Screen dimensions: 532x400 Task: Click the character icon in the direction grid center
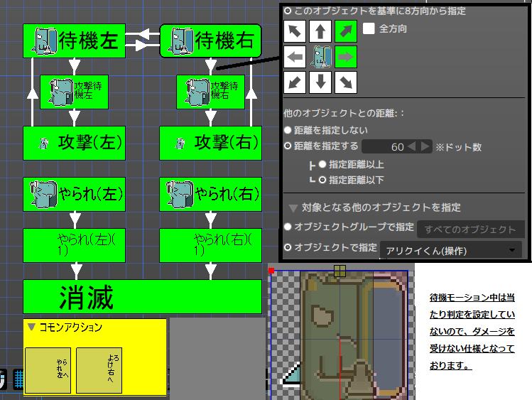click(x=320, y=57)
